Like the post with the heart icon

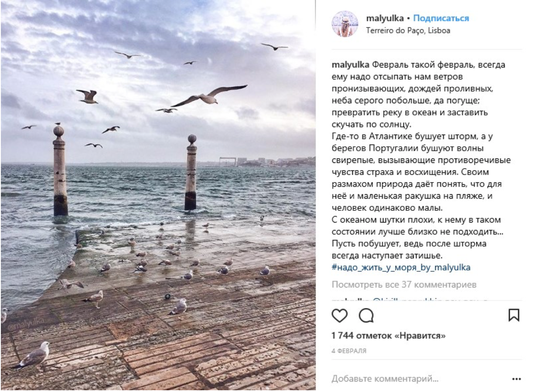coord(339,315)
